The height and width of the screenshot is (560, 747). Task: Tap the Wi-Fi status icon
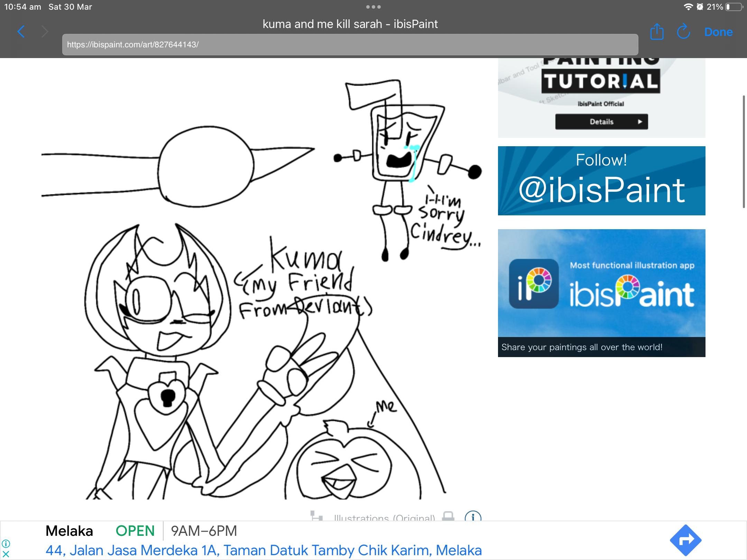688,7
